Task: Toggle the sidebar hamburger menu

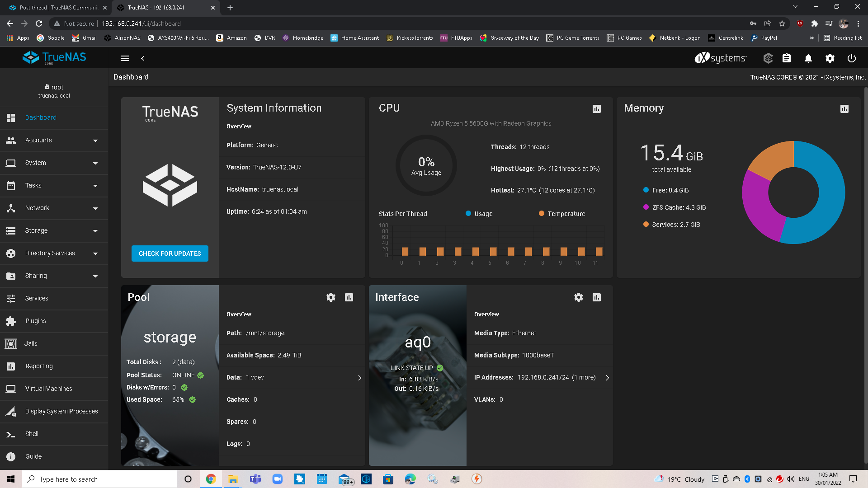Action: point(125,58)
